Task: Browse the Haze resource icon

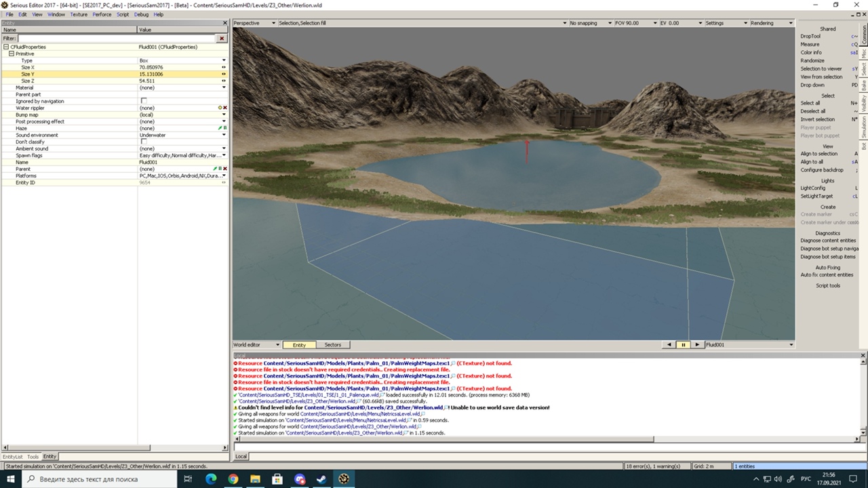Action: coord(225,128)
